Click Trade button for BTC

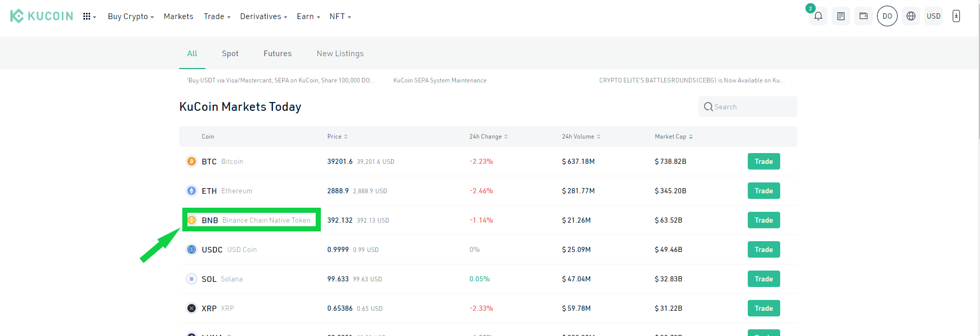click(x=764, y=161)
